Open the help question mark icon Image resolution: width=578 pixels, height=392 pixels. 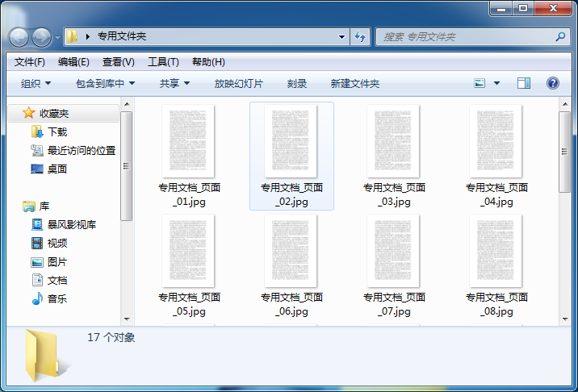click(553, 83)
